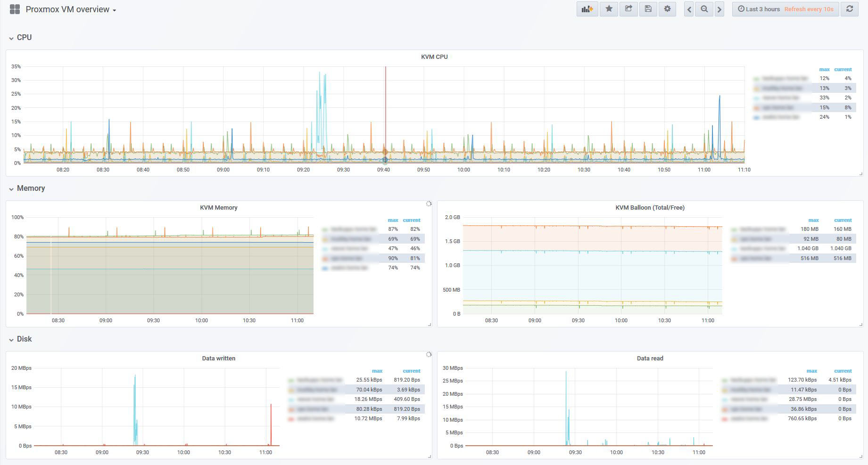Open the KVM CPU panel title menu
Viewport: 868px width, 465px height.
pos(434,57)
